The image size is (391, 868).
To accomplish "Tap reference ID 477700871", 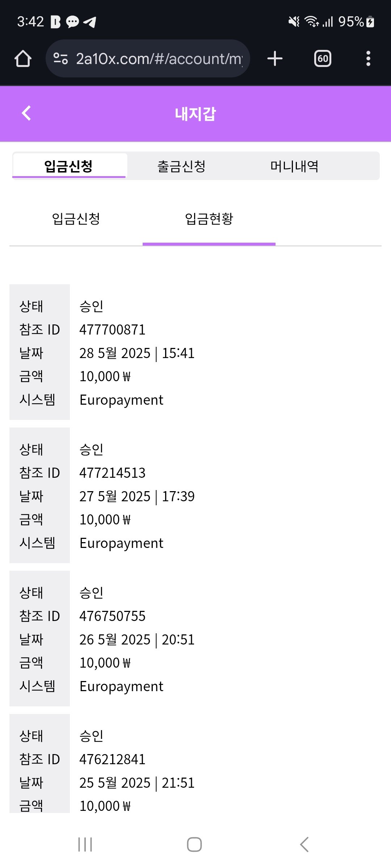I will (x=112, y=330).
